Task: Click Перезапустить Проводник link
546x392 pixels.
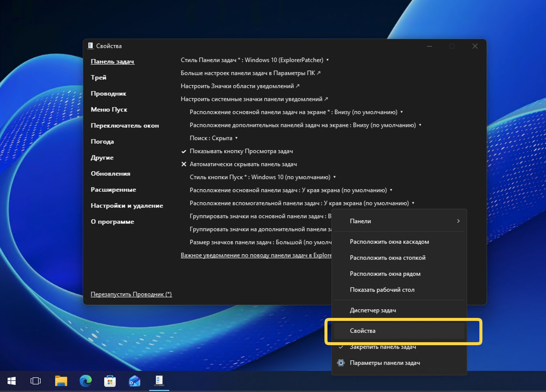Action: [131, 294]
